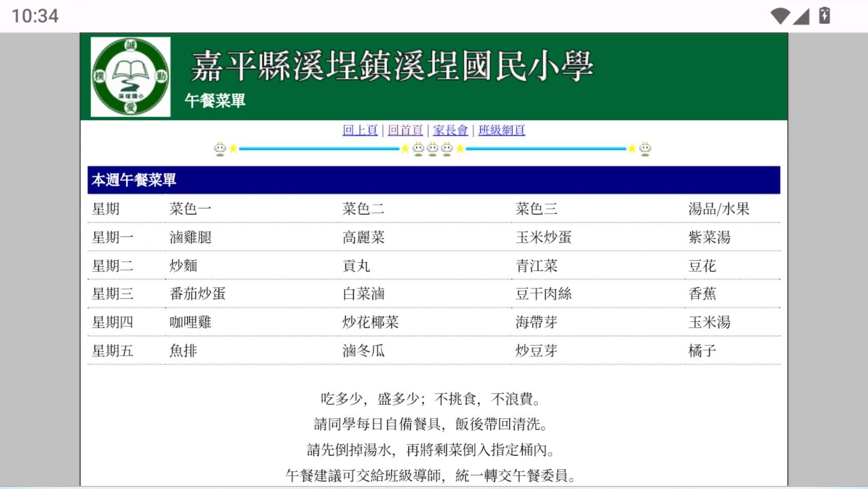Click the 星期三 row label
This screenshot has width=868, height=489.
click(113, 294)
